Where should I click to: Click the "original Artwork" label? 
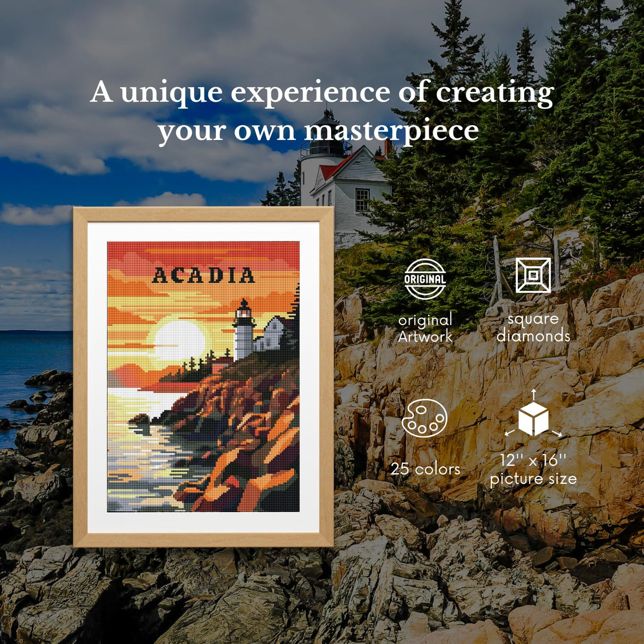click(x=425, y=328)
